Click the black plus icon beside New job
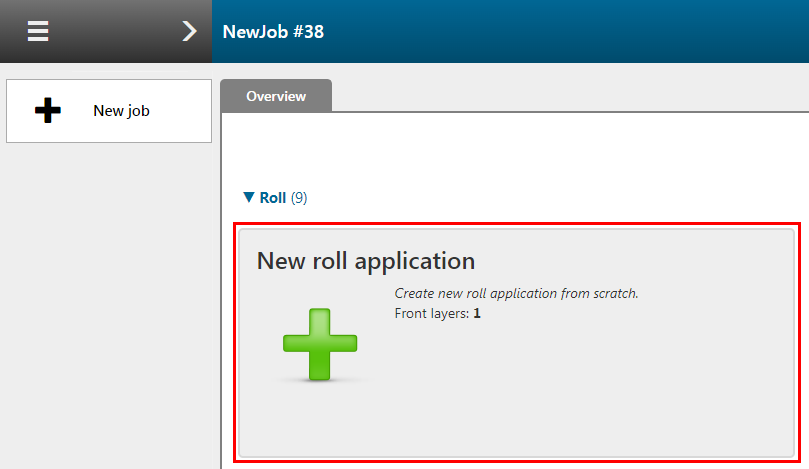Screen dimensions: 809x469 [x=47, y=110]
